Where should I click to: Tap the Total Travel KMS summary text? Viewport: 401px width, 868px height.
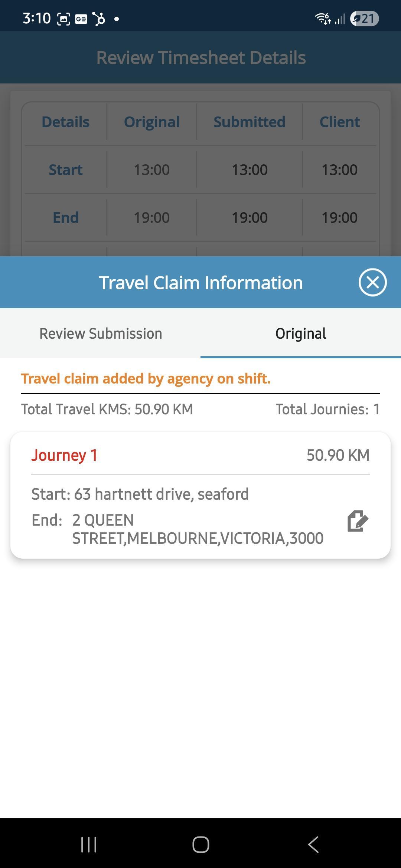[107, 409]
